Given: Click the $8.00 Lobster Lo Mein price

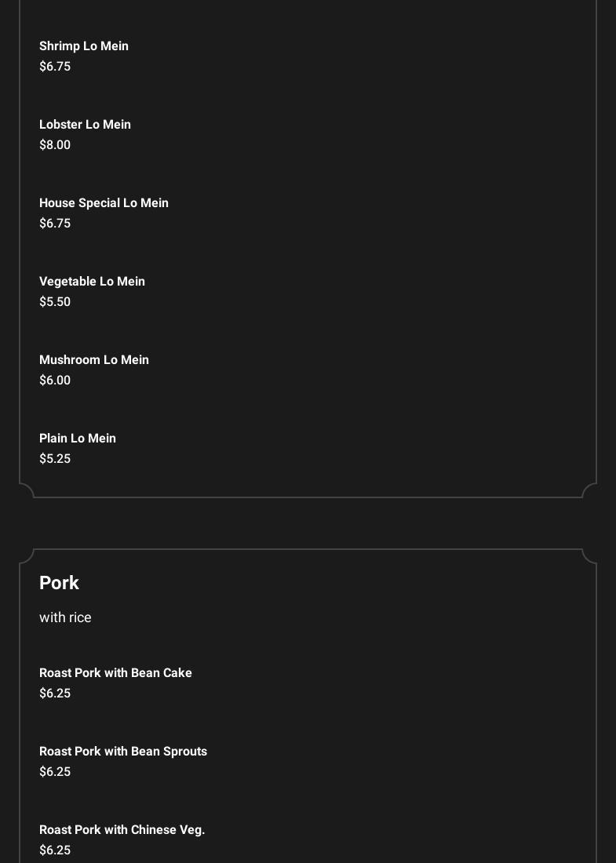Looking at the screenshot, I should tap(55, 145).
